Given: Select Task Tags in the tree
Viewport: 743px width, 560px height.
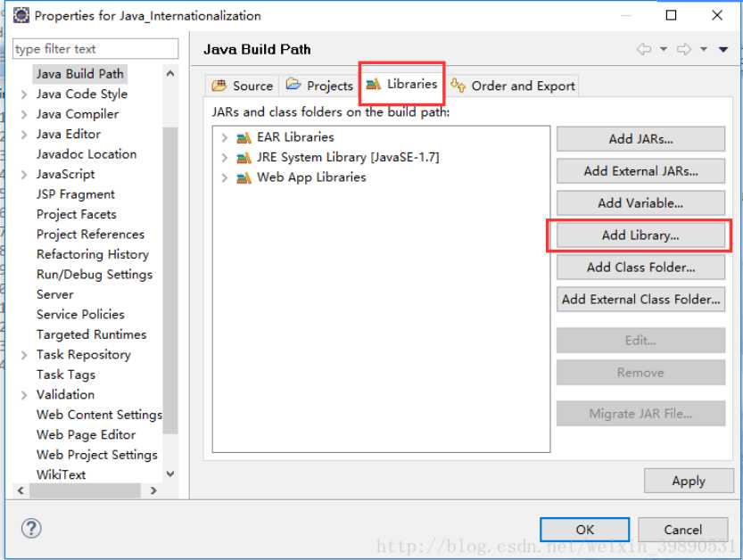Looking at the screenshot, I should [x=66, y=375].
